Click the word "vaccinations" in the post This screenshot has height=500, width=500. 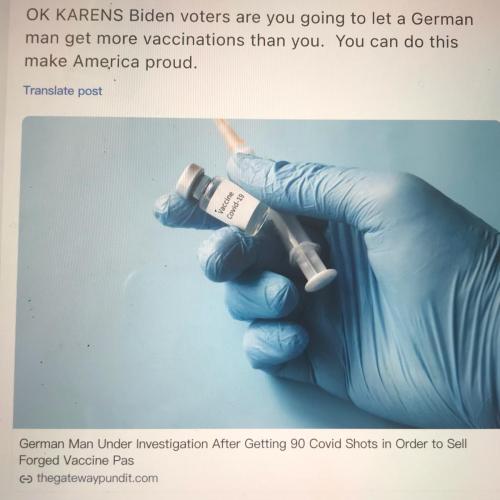click(194, 40)
